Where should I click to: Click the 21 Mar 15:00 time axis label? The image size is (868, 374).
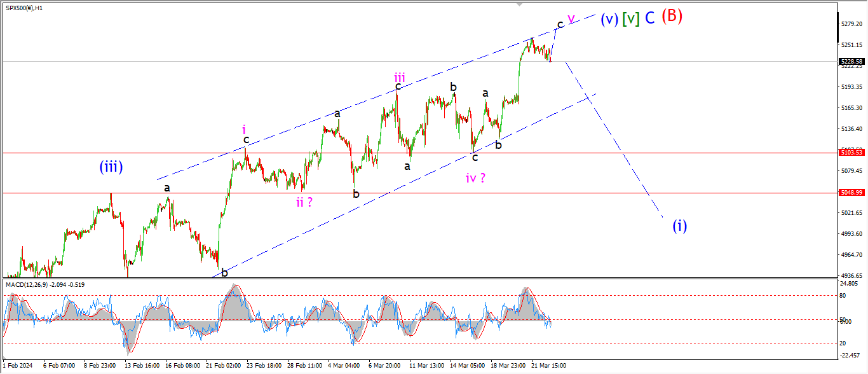pos(548,366)
